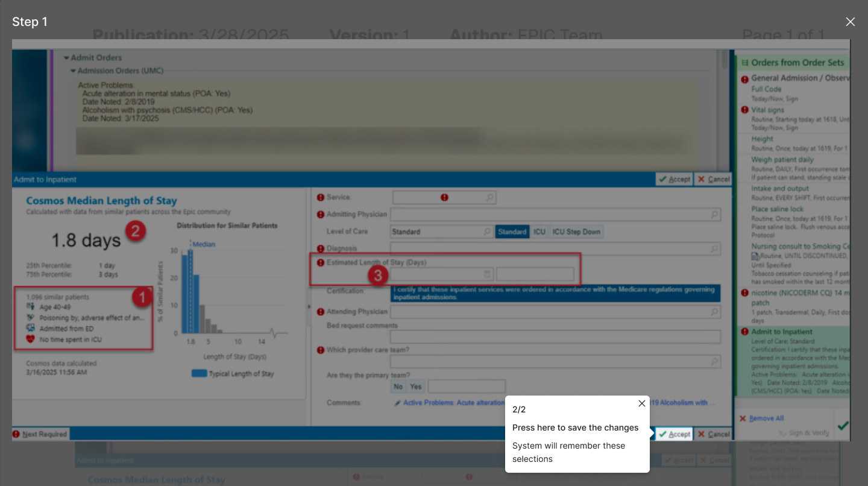The image size is (868, 486).
Task: Click the green checkmark beside Sign & Verify
Action: [x=843, y=426]
